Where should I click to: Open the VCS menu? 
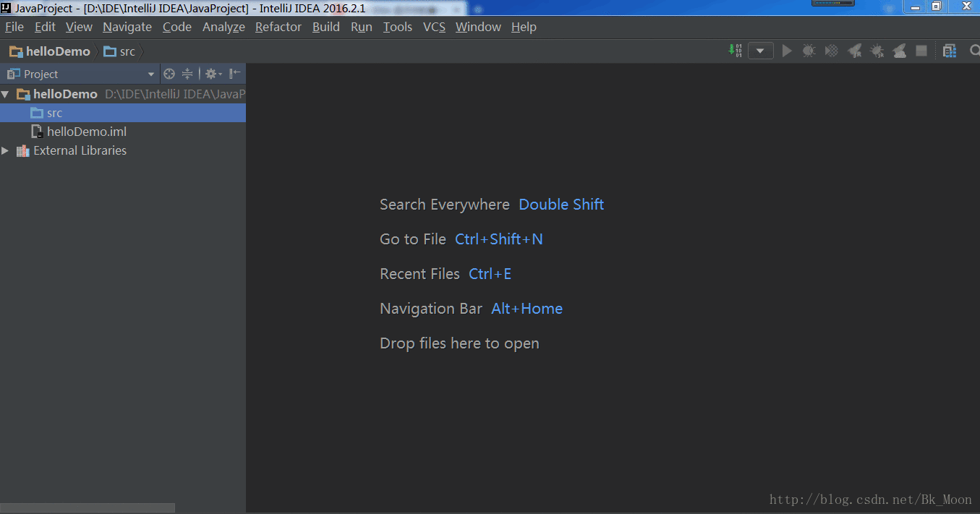(435, 27)
